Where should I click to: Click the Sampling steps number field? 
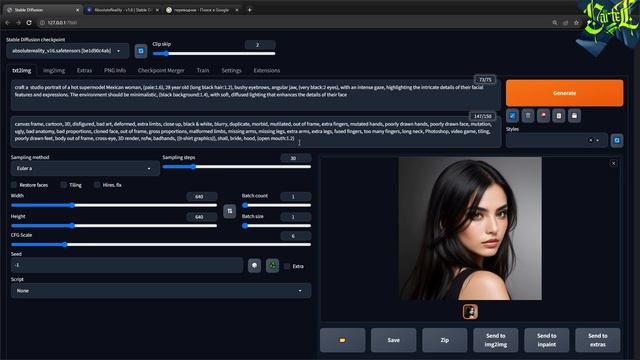(296, 158)
